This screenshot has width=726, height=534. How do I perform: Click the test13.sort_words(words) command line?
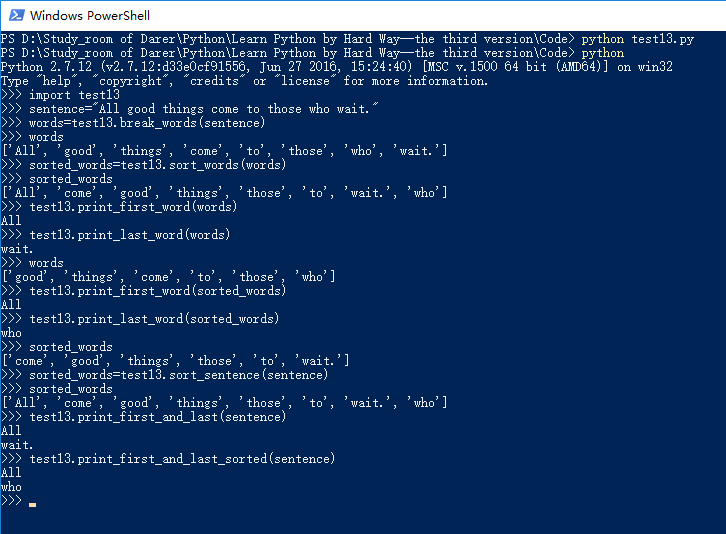[x=157, y=165]
